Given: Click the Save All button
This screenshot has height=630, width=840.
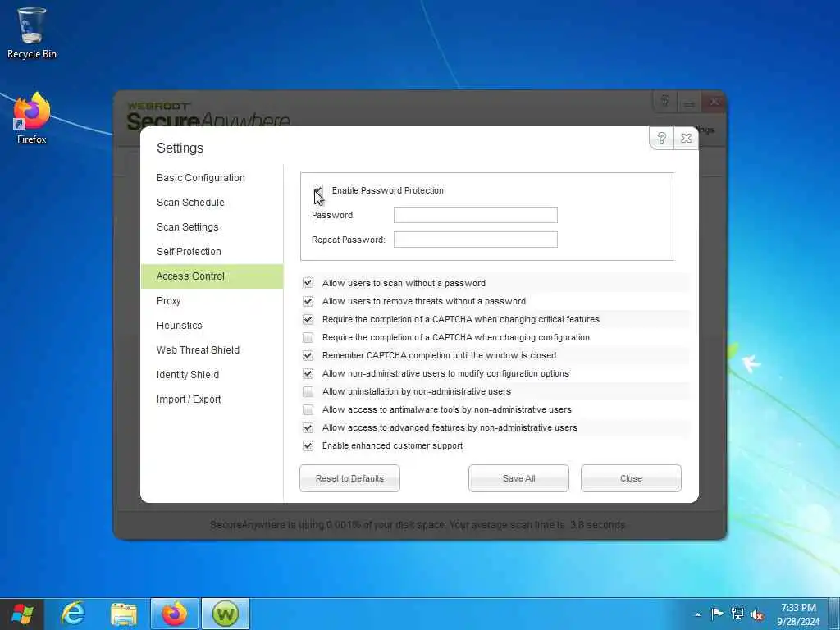Looking at the screenshot, I should click(518, 478).
